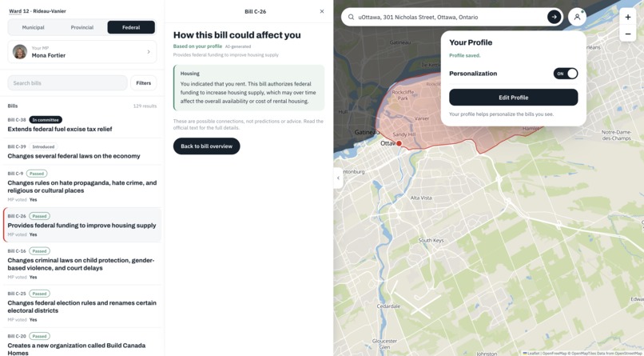
Task: Click the uOttawa address search field
Action: (451, 18)
